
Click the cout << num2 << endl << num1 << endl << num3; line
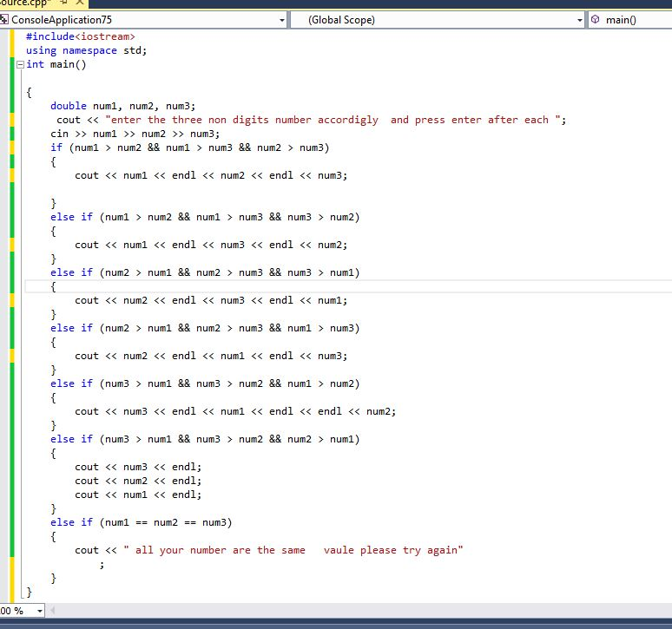point(211,357)
